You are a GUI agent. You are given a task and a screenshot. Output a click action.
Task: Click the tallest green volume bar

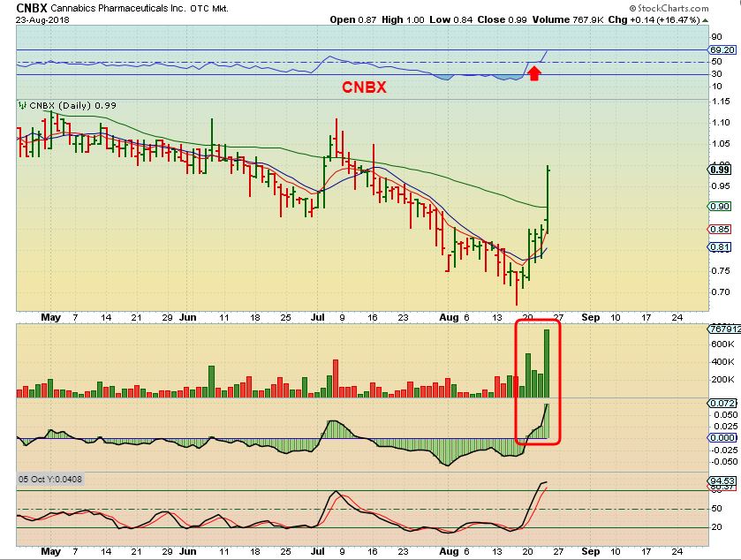click(x=547, y=363)
